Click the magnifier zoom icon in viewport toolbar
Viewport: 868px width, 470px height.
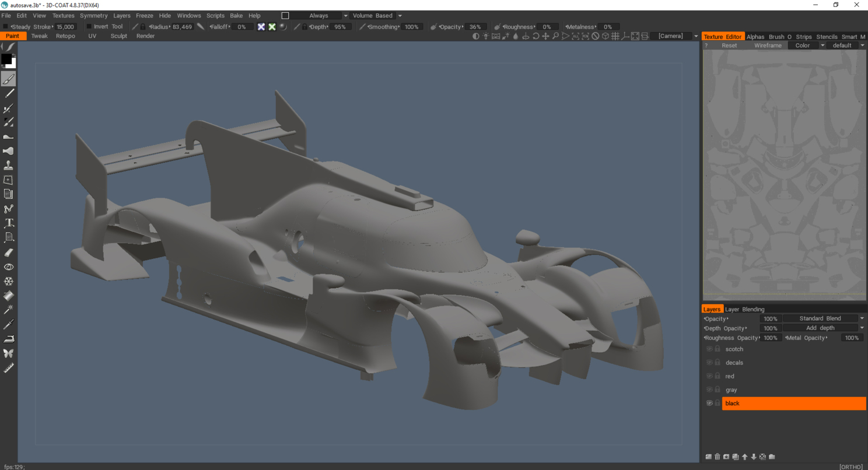[x=556, y=36]
